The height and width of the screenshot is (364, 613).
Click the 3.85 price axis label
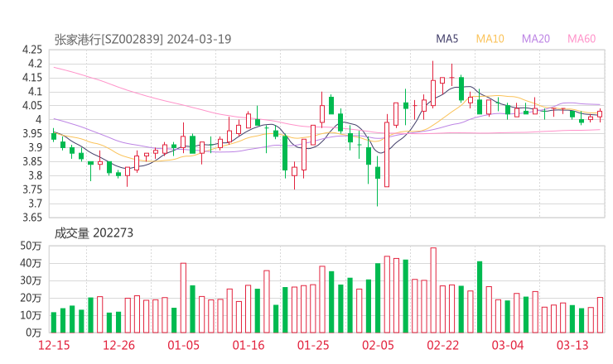click(x=32, y=161)
